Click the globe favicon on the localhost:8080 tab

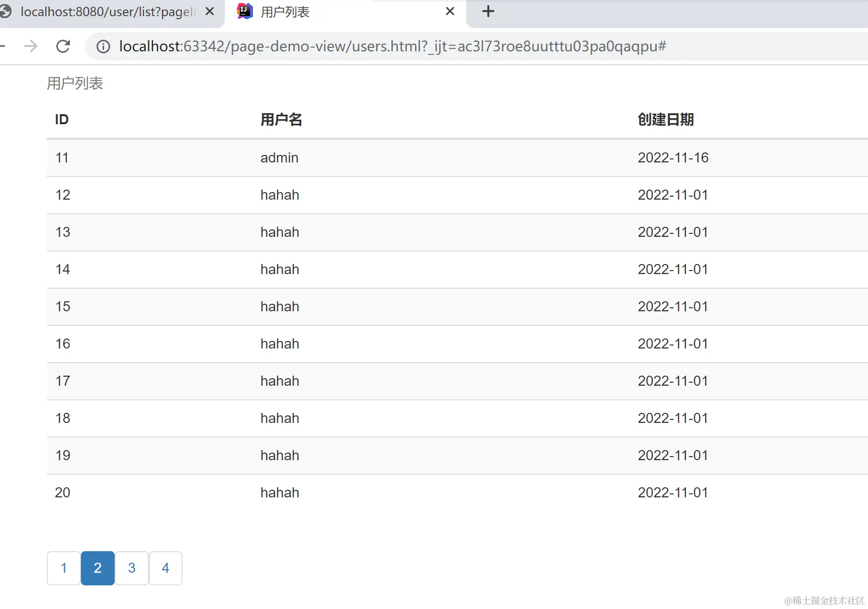pyautogui.click(x=6, y=12)
